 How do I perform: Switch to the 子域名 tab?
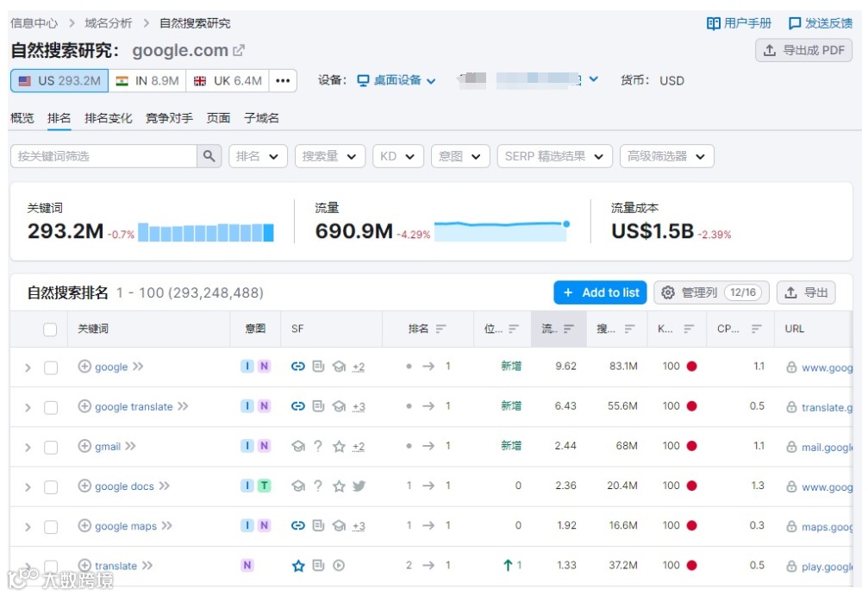[x=261, y=118]
